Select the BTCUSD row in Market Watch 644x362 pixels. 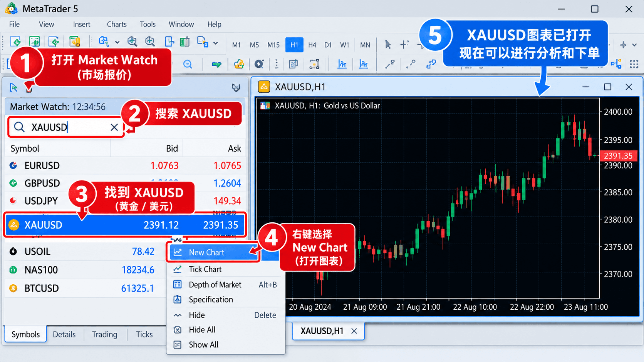point(85,288)
